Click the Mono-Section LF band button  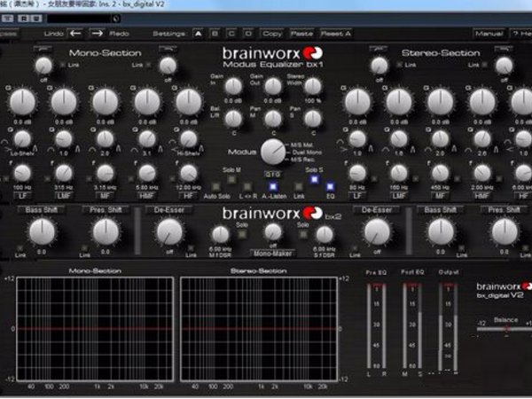point(22,195)
